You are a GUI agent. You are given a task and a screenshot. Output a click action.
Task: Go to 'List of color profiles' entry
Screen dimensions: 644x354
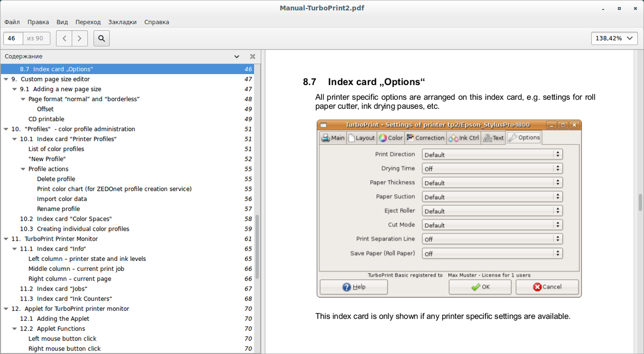pos(56,149)
